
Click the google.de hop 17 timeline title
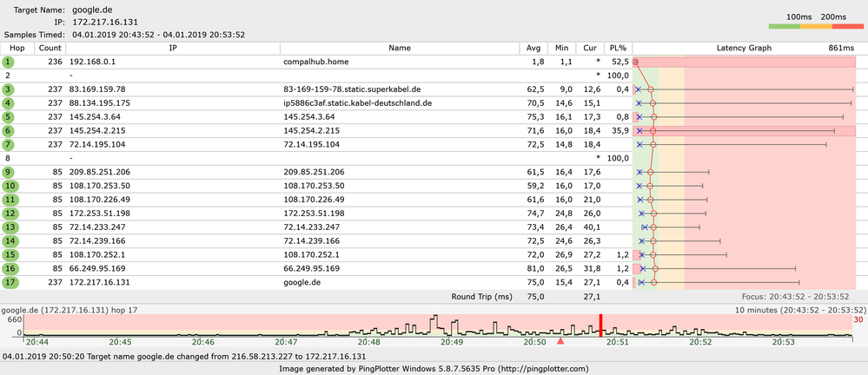coord(70,310)
